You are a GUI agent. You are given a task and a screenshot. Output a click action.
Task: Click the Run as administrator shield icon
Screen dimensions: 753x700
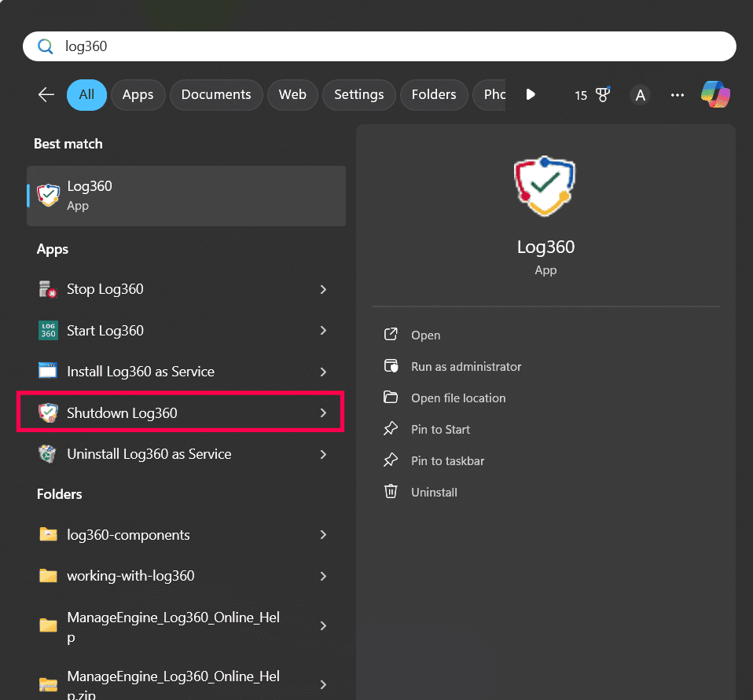pyautogui.click(x=391, y=366)
